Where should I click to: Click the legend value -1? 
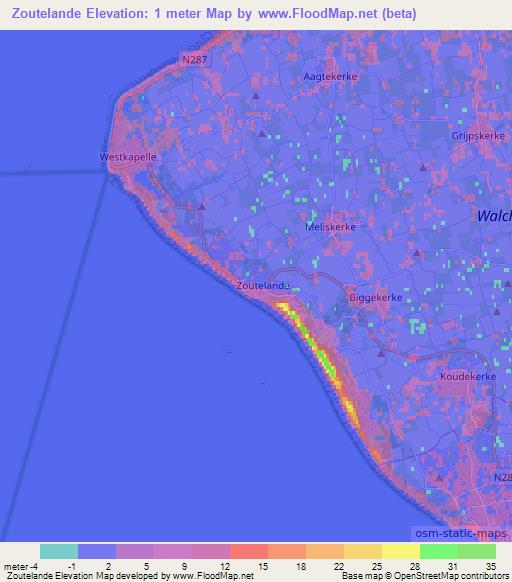72,567
